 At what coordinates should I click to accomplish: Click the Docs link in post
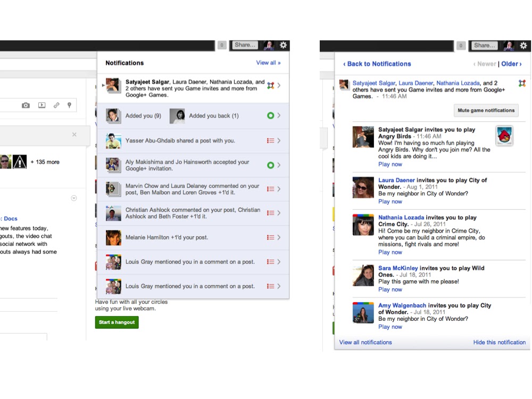point(11,219)
